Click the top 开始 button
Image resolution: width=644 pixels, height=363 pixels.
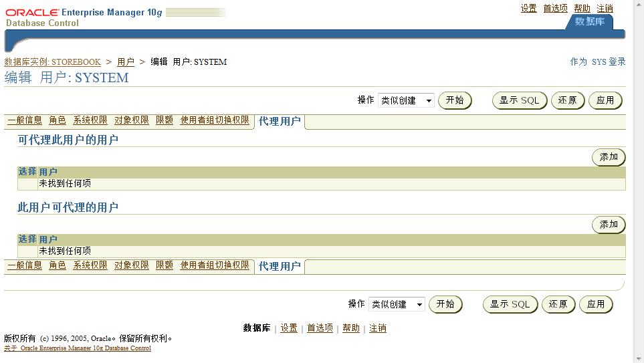click(455, 100)
